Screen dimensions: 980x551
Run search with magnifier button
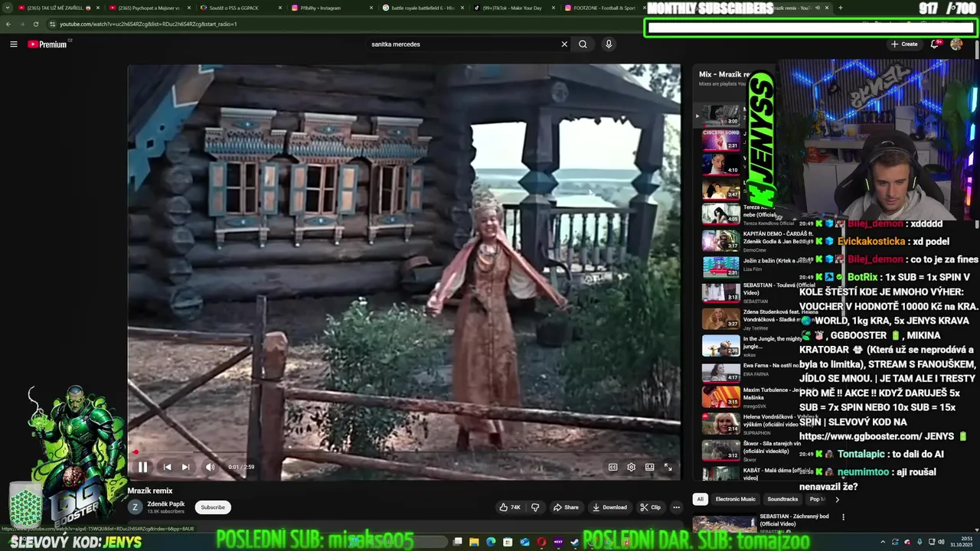[583, 44]
